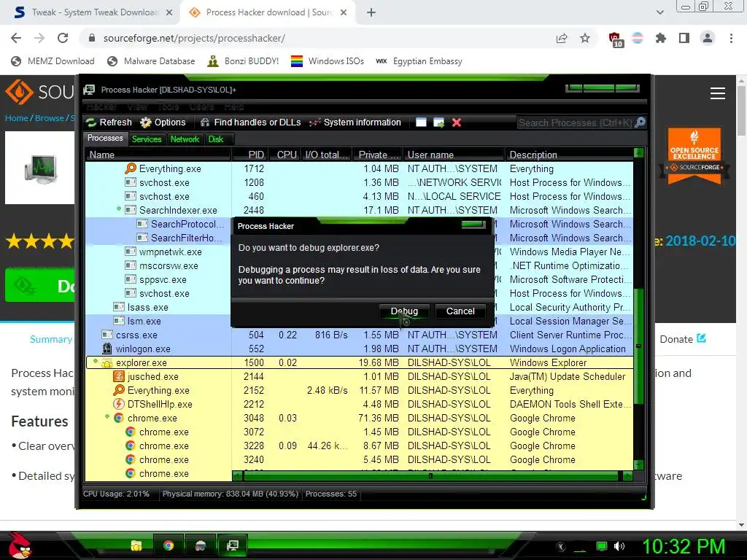Click the DTShellHlp.exe DAEMON Tools icon

click(119, 404)
